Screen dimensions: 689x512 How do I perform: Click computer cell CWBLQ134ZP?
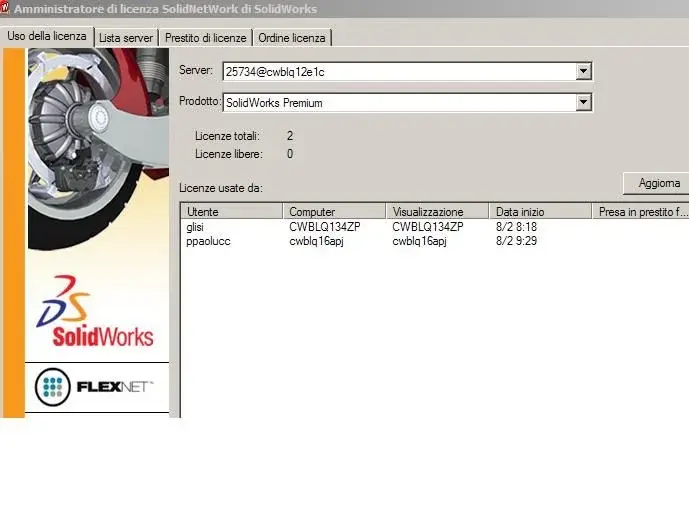pyautogui.click(x=325, y=227)
